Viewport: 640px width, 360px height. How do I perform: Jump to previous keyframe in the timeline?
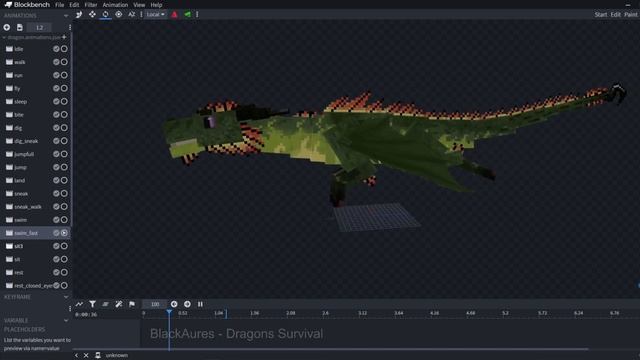pyautogui.click(x=174, y=304)
